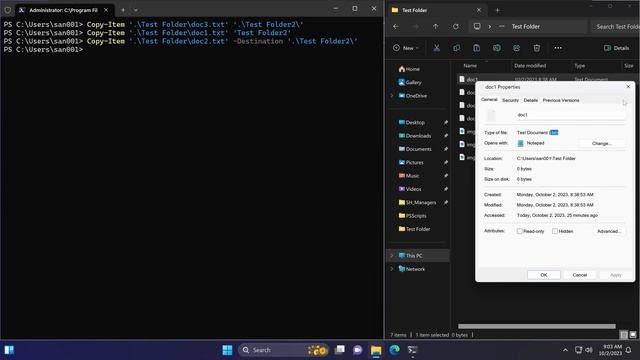Click the pin icon beside Downloads

[446, 136]
